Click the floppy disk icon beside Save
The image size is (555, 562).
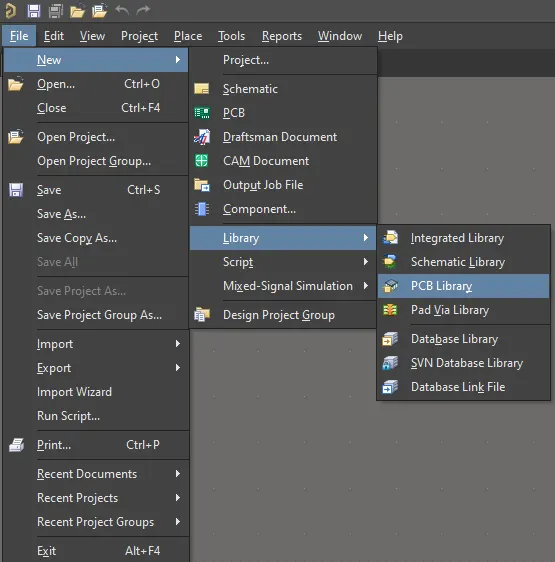pos(16,190)
